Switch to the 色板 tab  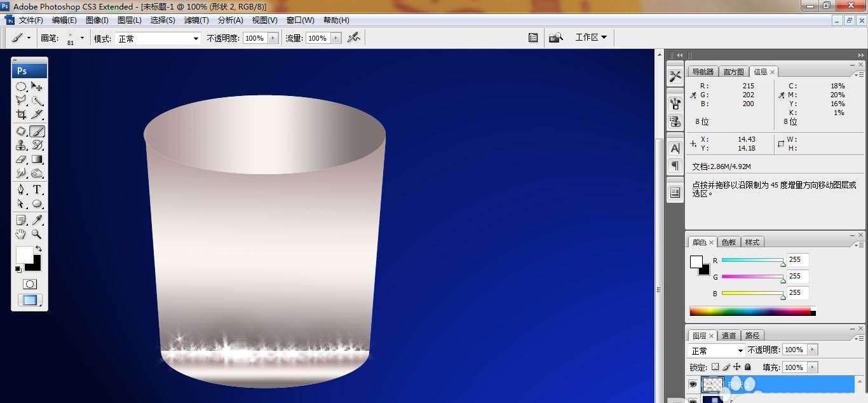click(729, 242)
